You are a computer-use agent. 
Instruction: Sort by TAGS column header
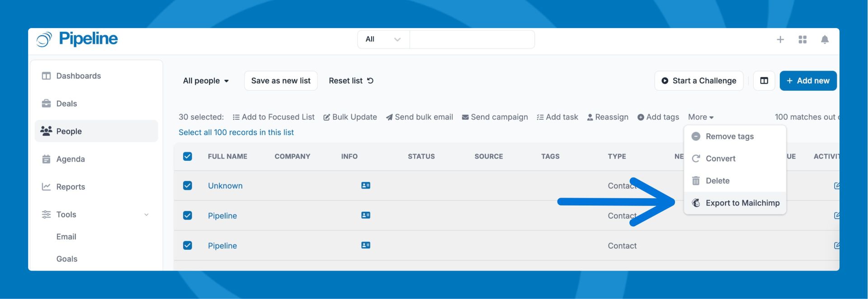pyautogui.click(x=550, y=156)
